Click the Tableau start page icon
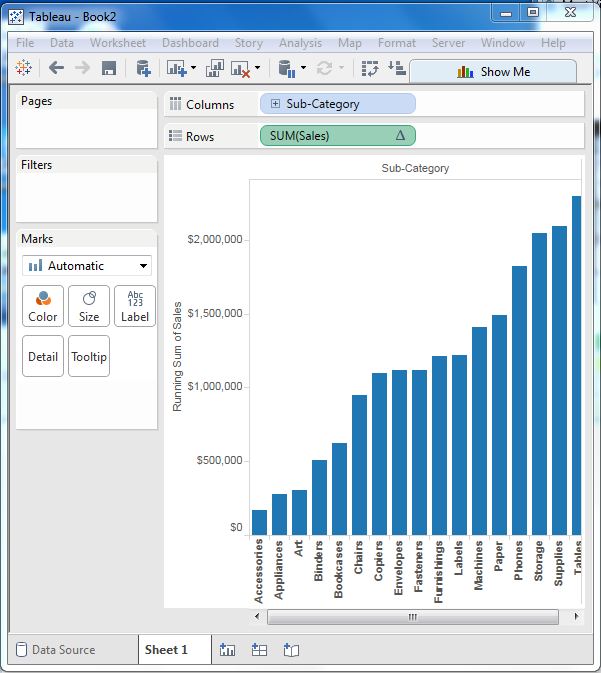This screenshot has width=601, height=673. pos(23,68)
